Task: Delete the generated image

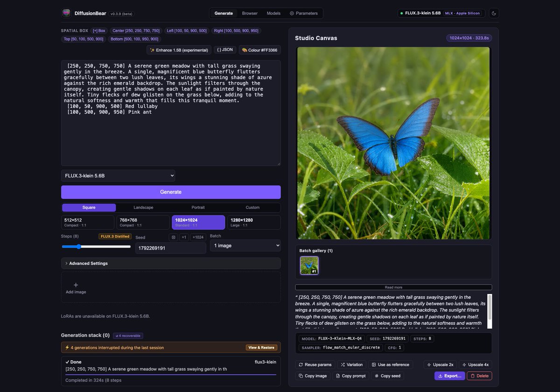Action: coord(479,376)
